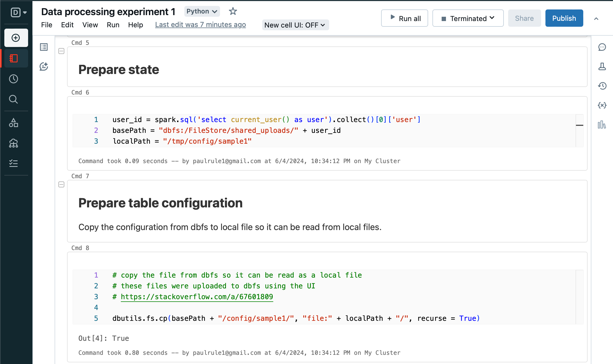Star this notebook as favorite
Image resolution: width=613 pixels, height=364 pixels.
tap(233, 11)
